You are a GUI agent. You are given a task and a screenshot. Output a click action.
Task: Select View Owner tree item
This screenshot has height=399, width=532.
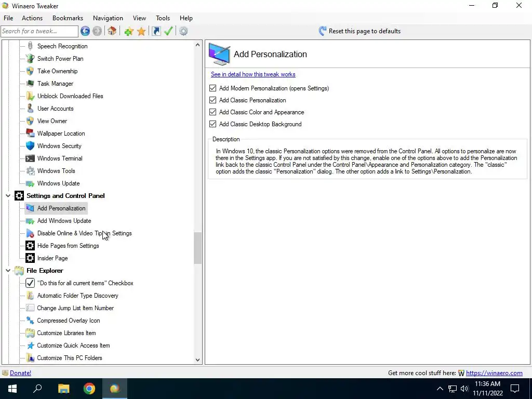pos(52,121)
